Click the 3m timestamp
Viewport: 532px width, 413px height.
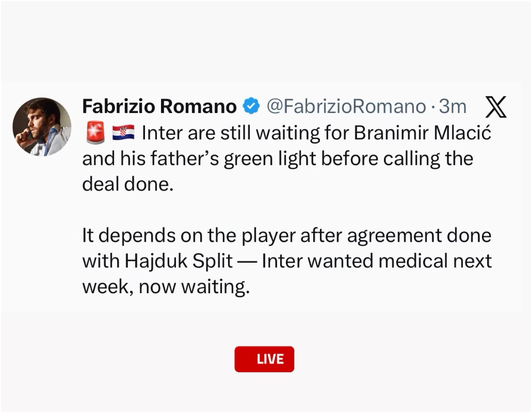click(x=453, y=106)
